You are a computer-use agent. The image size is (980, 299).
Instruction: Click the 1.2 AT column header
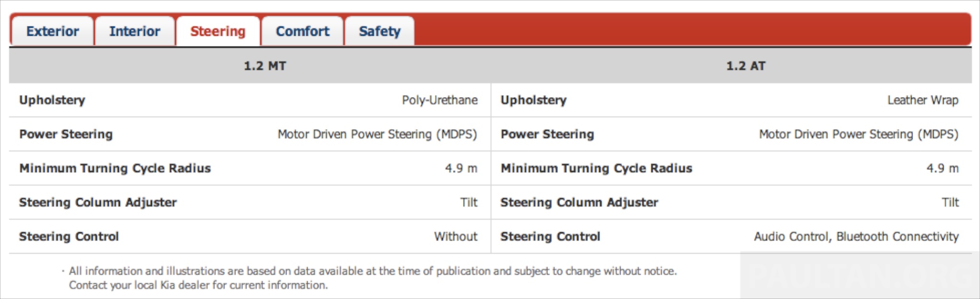click(746, 66)
